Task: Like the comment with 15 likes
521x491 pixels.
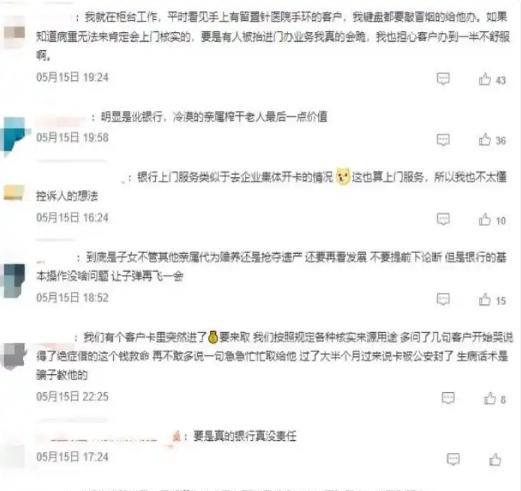Action: pos(485,299)
